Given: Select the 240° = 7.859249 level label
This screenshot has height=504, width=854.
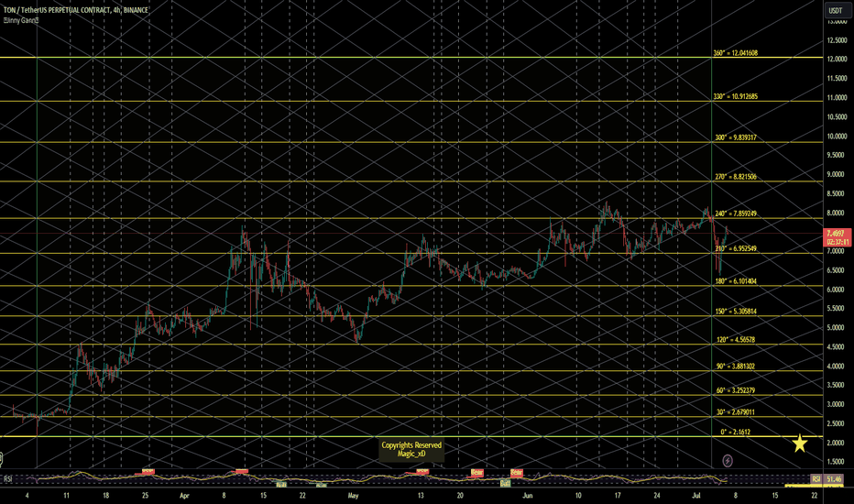Looking at the screenshot, I should click(x=735, y=214).
